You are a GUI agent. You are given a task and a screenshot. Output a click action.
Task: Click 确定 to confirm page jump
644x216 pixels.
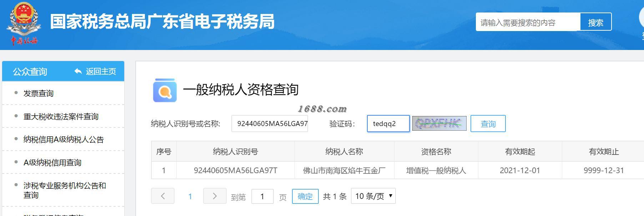point(305,196)
